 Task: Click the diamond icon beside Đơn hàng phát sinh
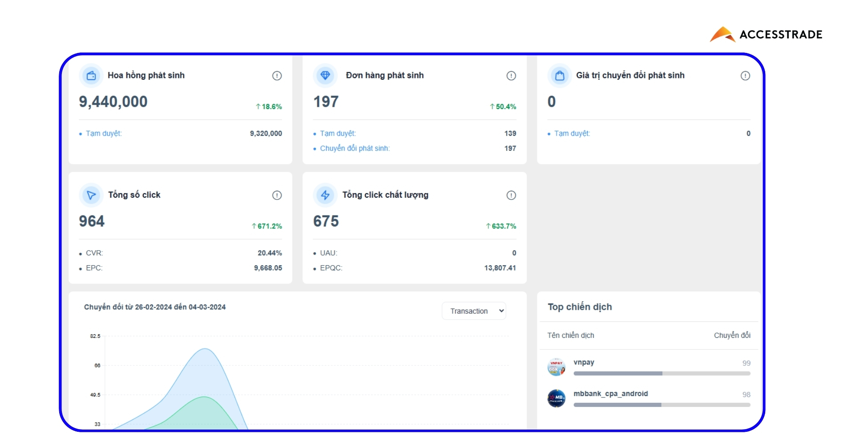point(325,76)
